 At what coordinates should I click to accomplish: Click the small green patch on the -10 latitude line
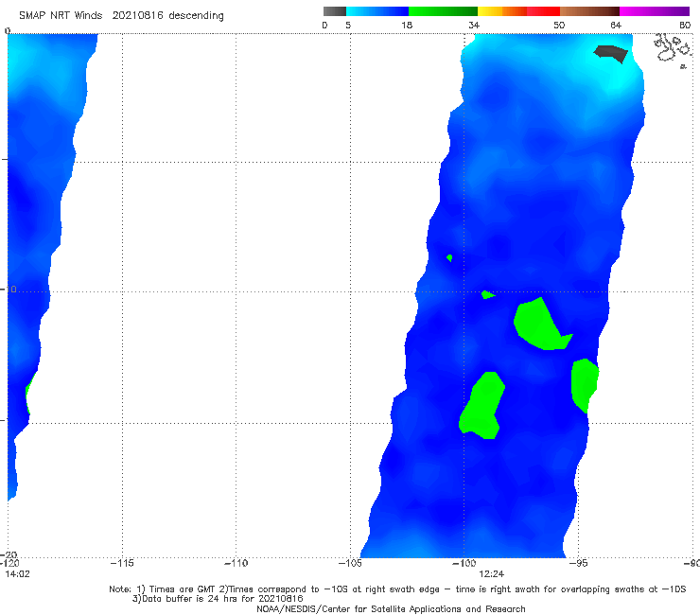click(x=487, y=294)
